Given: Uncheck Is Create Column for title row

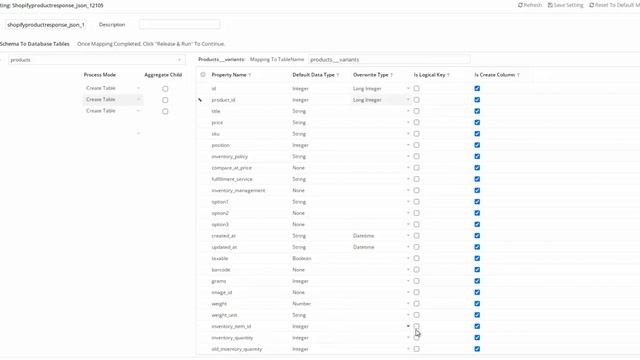Looking at the screenshot, I should pyautogui.click(x=477, y=111).
